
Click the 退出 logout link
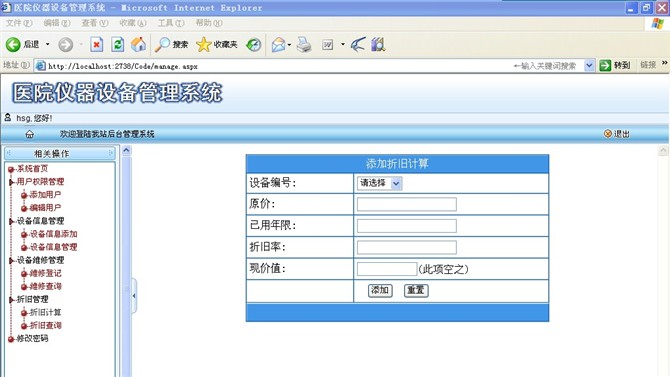click(x=617, y=134)
